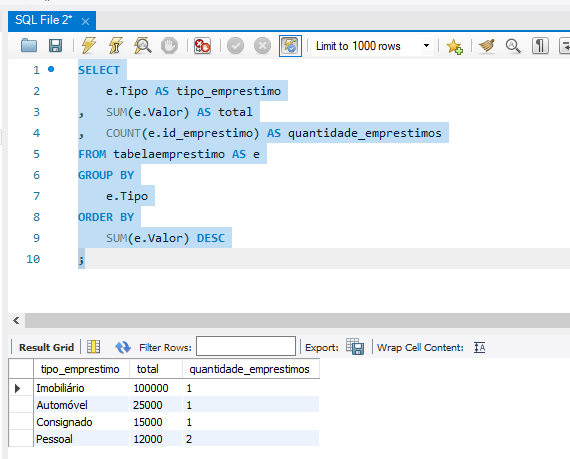
Task: Click the Rollback X icon
Action: pos(262,46)
